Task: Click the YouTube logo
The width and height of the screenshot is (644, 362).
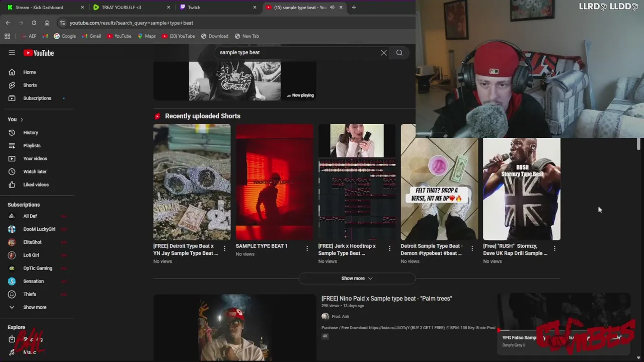Action: pos(39,53)
